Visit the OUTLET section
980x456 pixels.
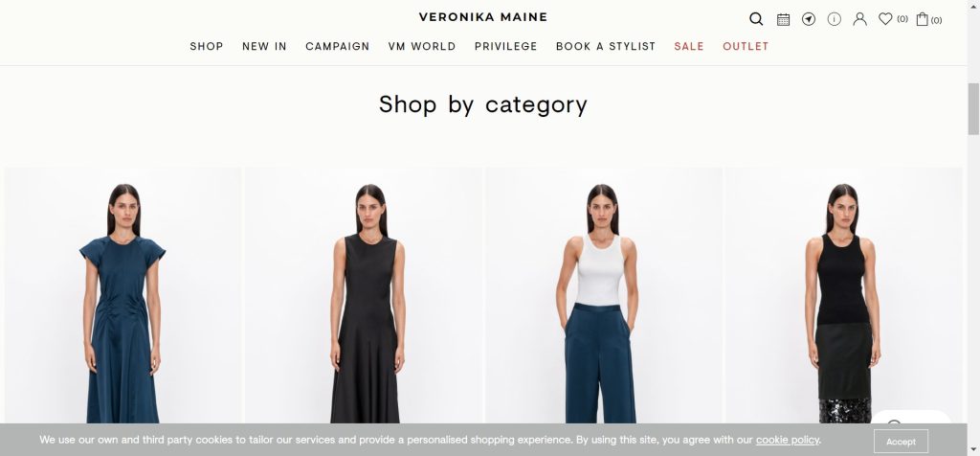746,46
